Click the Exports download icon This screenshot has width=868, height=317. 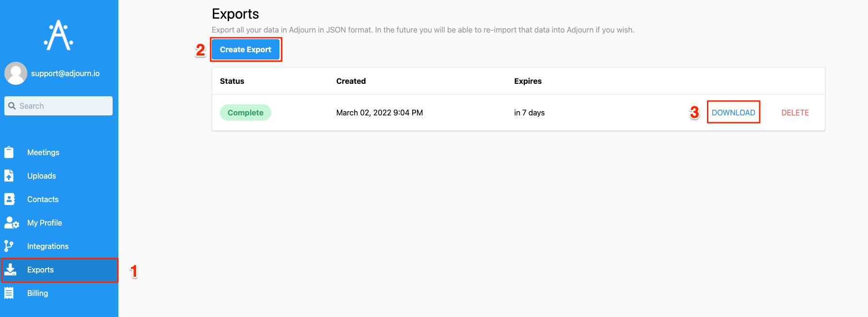(10, 270)
